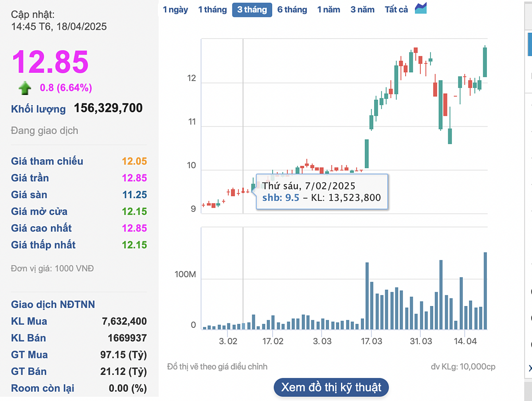The width and height of the screenshot is (532, 401).
Task: Select the rightmost tall green candlestick
Action: coord(485,62)
